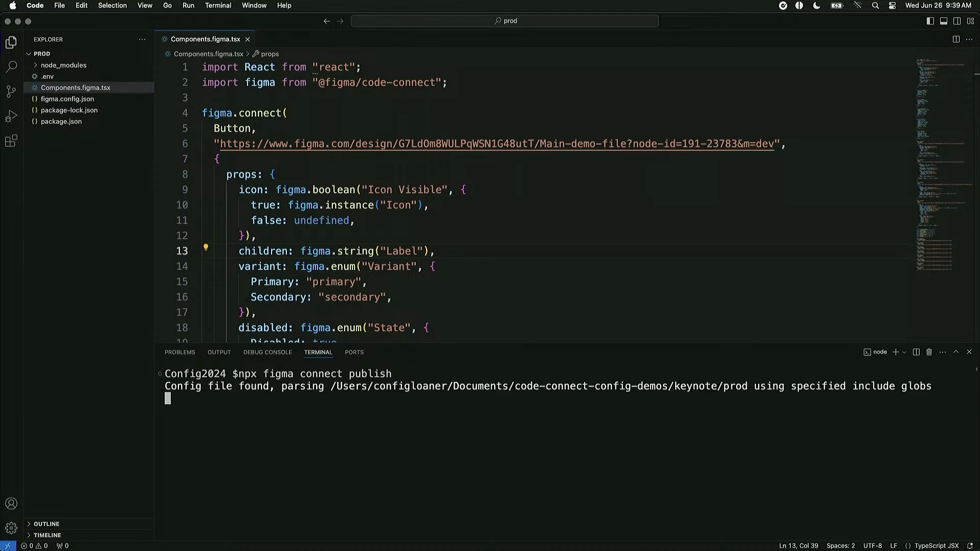Switch to the Ports tab
The width and height of the screenshot is (980, 551).
pos(354,352)
